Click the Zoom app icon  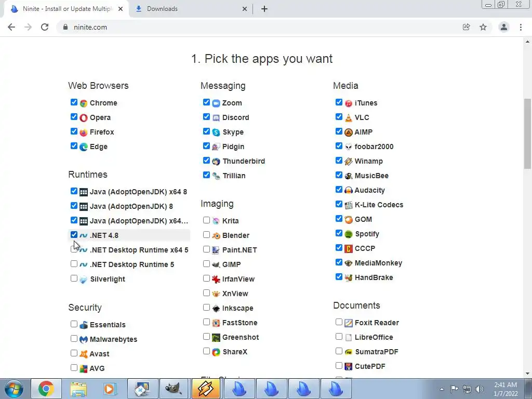point(216,103)
